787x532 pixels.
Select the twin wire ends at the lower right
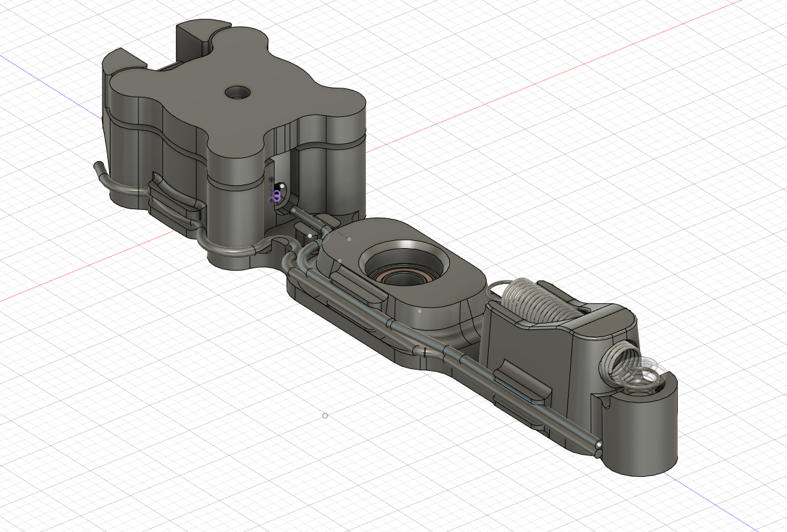tap(597, 449)
